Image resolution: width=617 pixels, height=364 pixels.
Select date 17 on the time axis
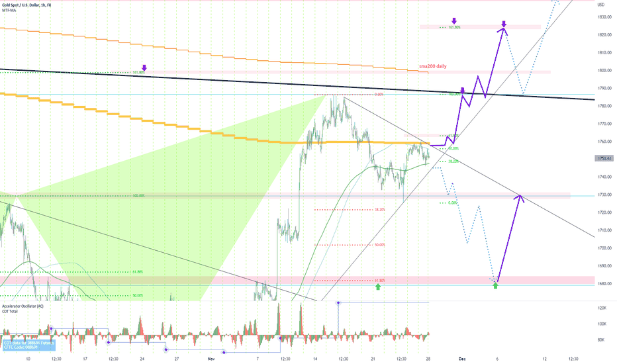coord(85,359)
